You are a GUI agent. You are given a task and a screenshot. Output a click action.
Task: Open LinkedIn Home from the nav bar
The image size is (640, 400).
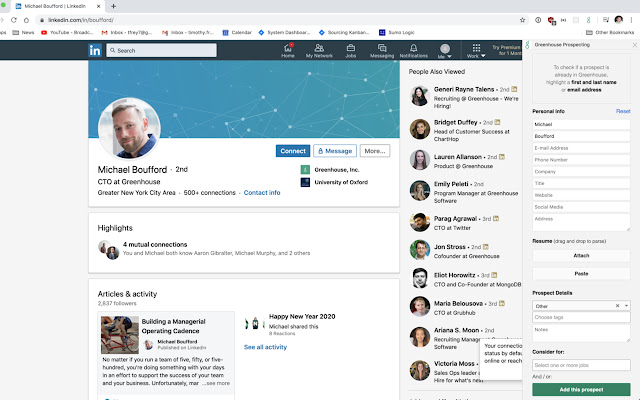(x=288, y=50)
